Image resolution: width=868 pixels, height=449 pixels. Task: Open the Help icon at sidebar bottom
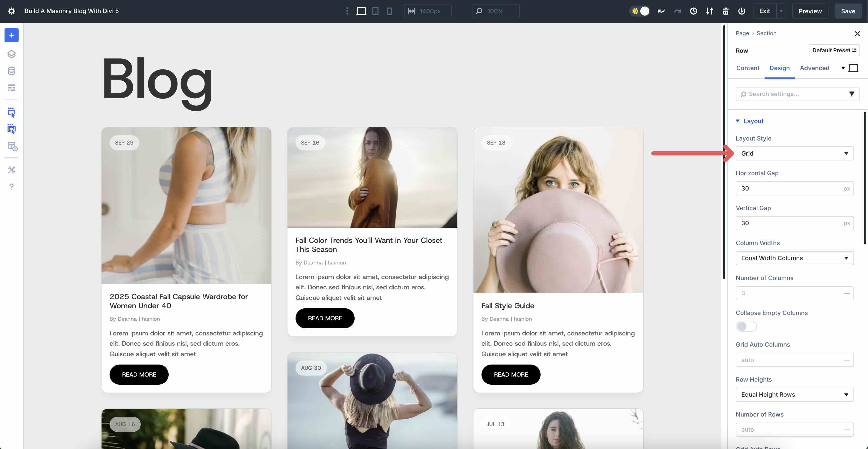[12, 186]
